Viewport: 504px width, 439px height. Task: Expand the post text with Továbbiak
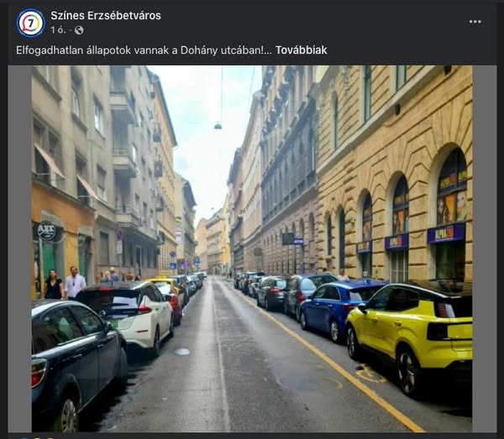point(302,50)
